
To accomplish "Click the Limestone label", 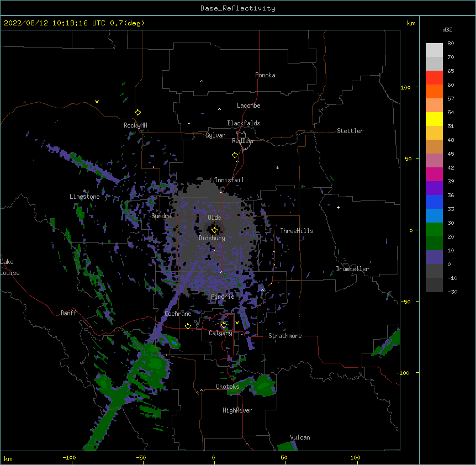I will click(x=84, y=197).
